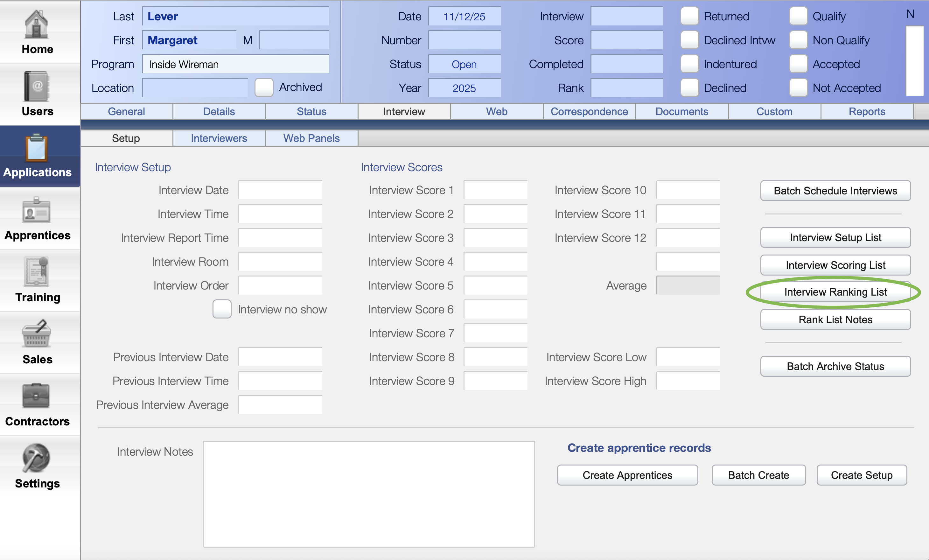Image resolution: width=929 pixels, height=560 pixels.
Task: Click the Interview Score High field
Action: [688, 381]
